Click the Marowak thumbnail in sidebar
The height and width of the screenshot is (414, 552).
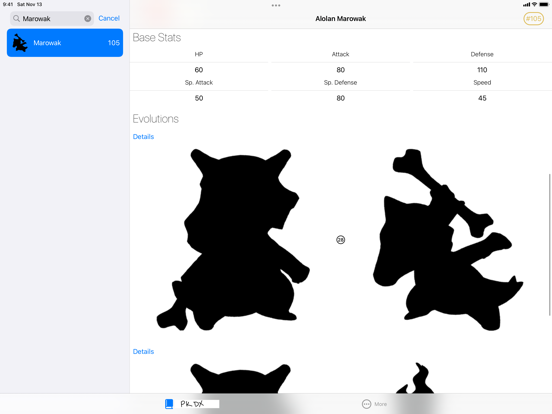coord(20,43)
